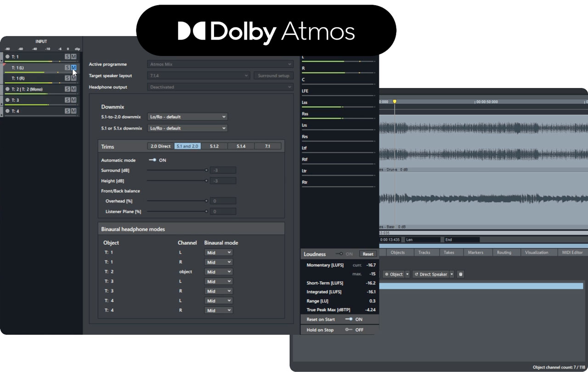Open binaural mode dropdown for T: 4 R
This screenshot has width=588, height=372.
tap(219, 310)
